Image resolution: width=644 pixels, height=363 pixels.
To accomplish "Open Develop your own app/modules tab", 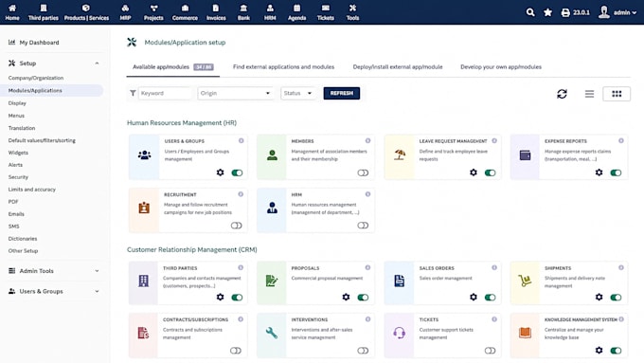I will (501, 66).
